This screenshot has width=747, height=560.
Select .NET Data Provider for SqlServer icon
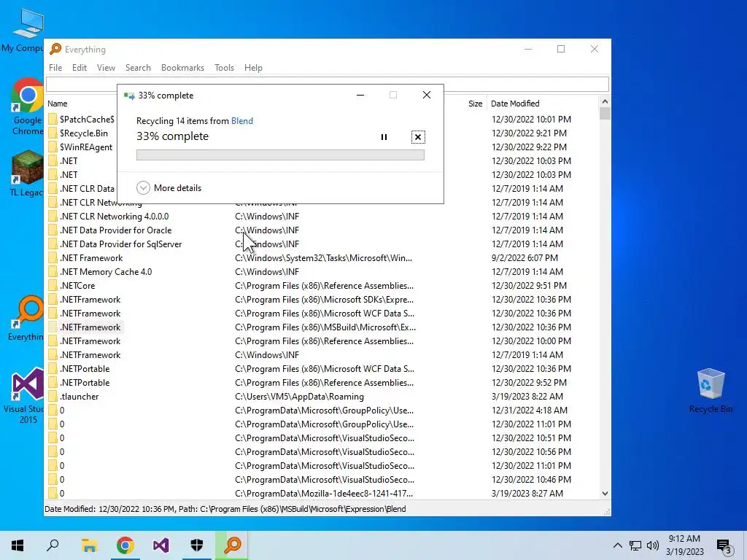(x=53, y=244)
